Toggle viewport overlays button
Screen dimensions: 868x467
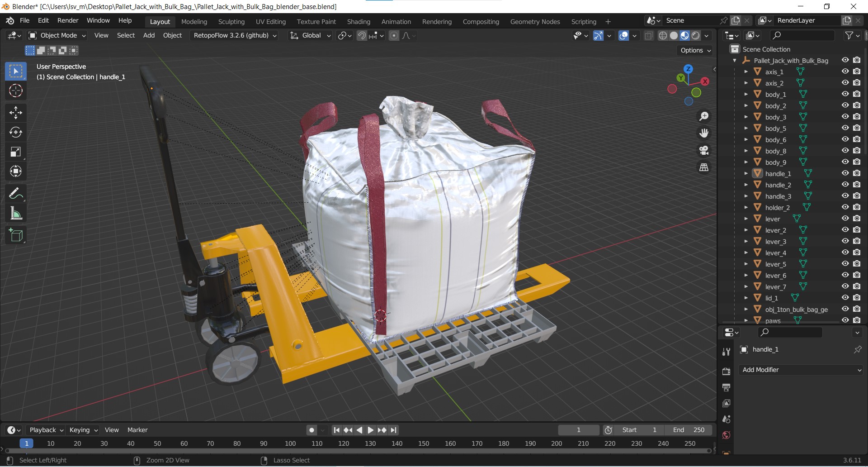pos(624,36)
